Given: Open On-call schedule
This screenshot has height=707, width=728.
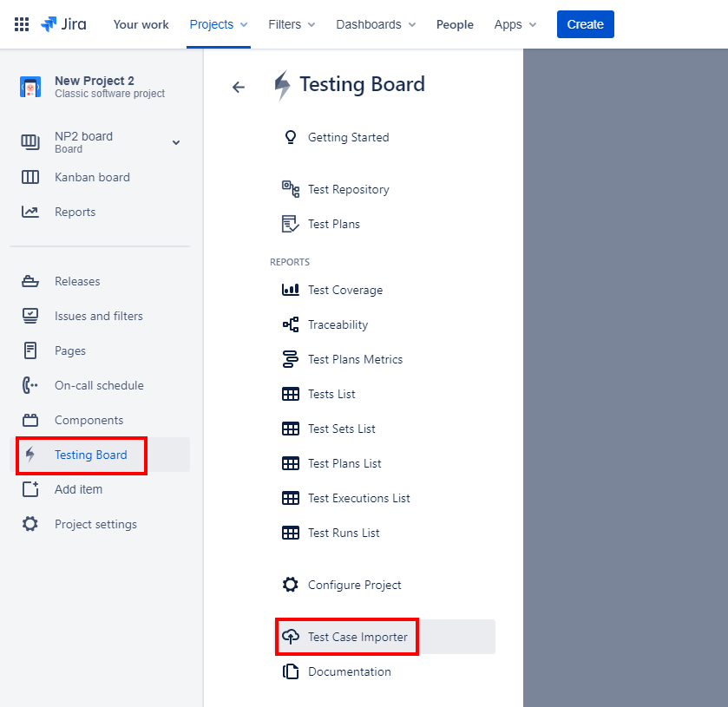Looking at the screenshot, I should [100, 385].
